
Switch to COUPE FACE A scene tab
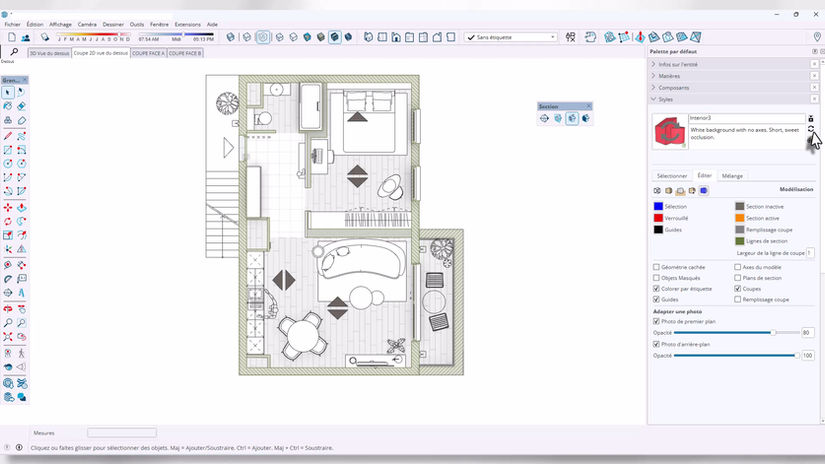click(148, 53)
